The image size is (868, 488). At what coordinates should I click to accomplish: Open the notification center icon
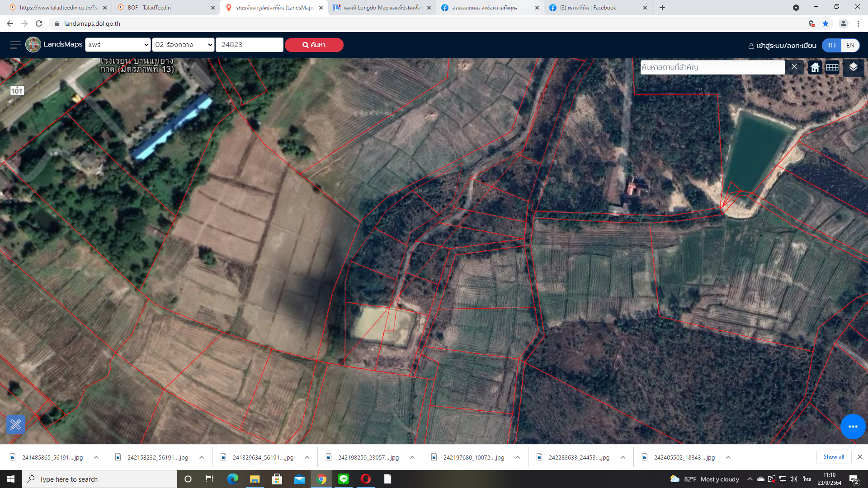pyautogui.click(x=854, y=479)
